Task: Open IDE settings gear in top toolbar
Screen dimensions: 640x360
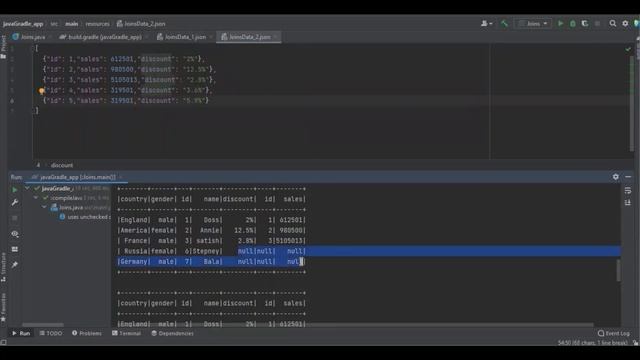Action: 625,24
